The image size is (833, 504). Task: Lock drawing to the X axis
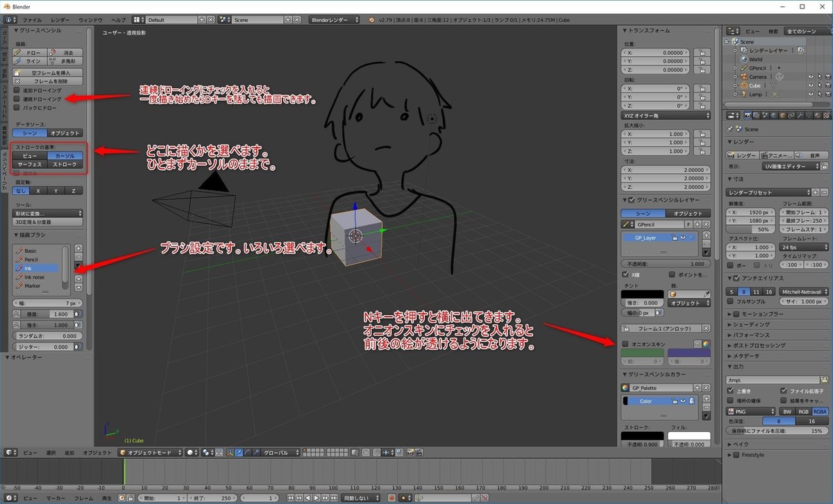tap(40, 190)
